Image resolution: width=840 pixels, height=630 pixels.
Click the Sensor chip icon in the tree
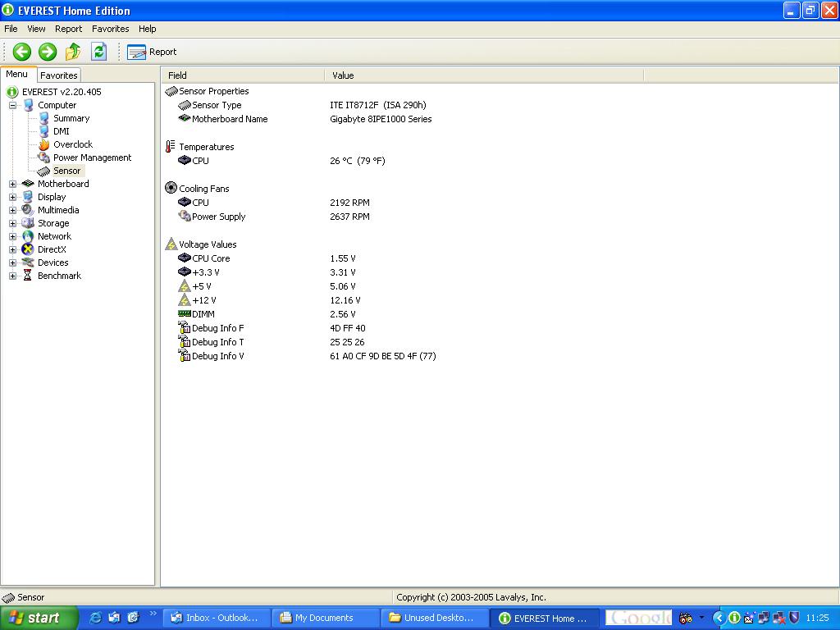point(44,171)
